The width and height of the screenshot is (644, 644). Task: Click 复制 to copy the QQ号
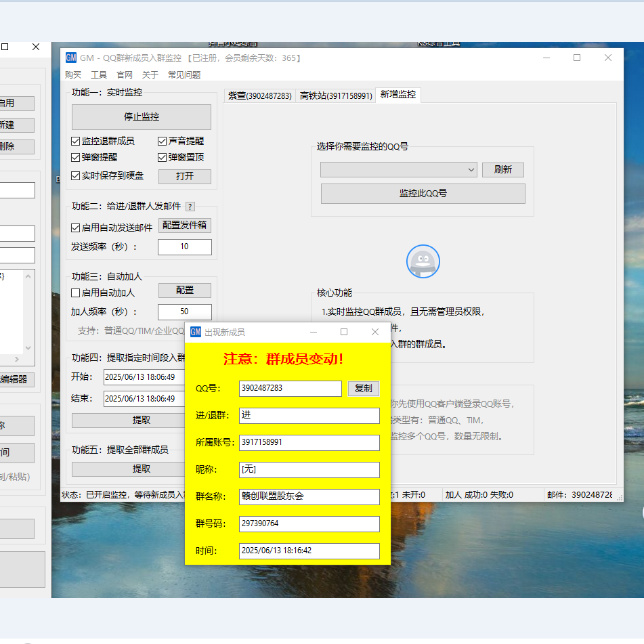pos(364,389)
